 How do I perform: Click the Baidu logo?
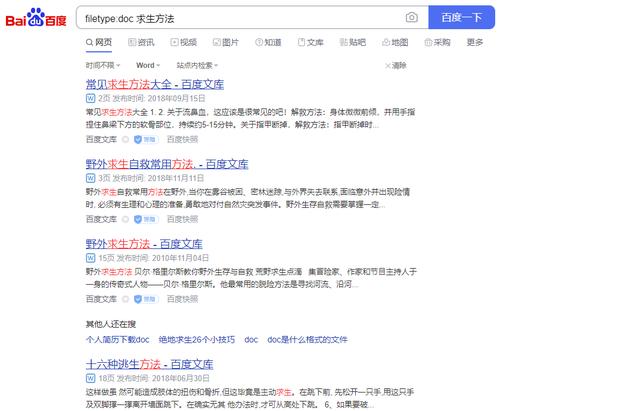(36, 18)
